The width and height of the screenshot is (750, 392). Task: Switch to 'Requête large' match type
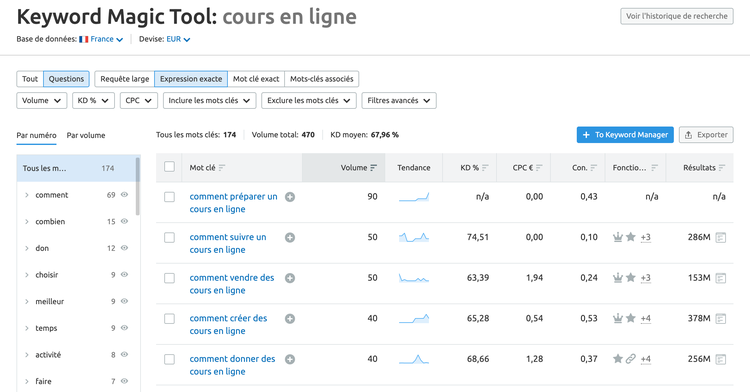click(124, 79)
